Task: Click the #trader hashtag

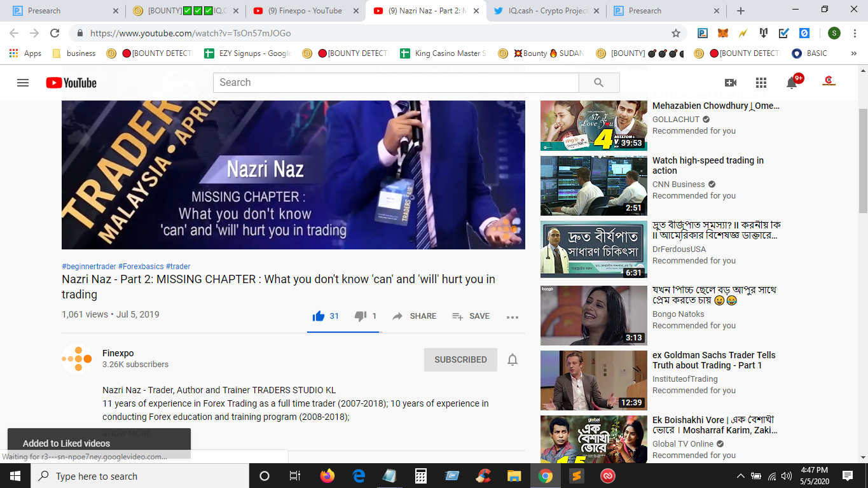Action: coord(178,267)
